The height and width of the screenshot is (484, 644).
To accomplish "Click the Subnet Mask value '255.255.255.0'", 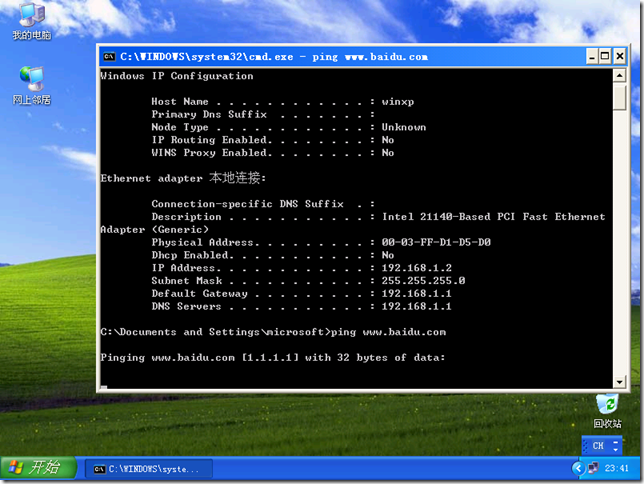I will pos(423,281).
